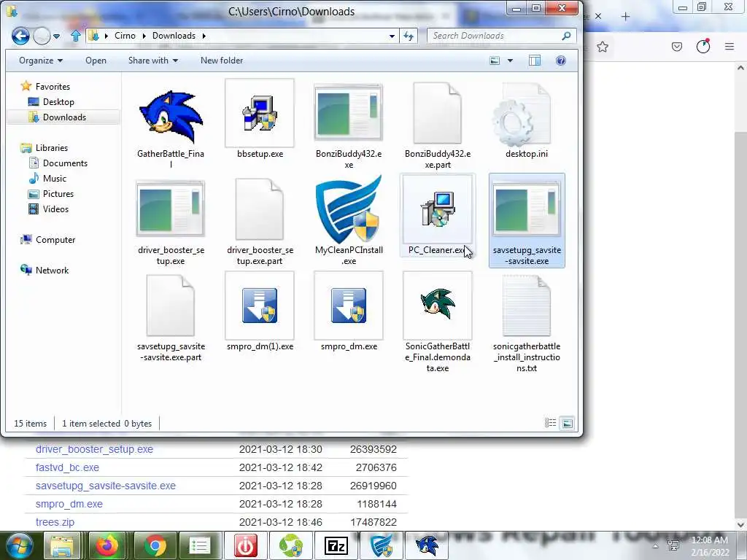Select PC_Cleaner.exe installer icon

coord(438,209)
